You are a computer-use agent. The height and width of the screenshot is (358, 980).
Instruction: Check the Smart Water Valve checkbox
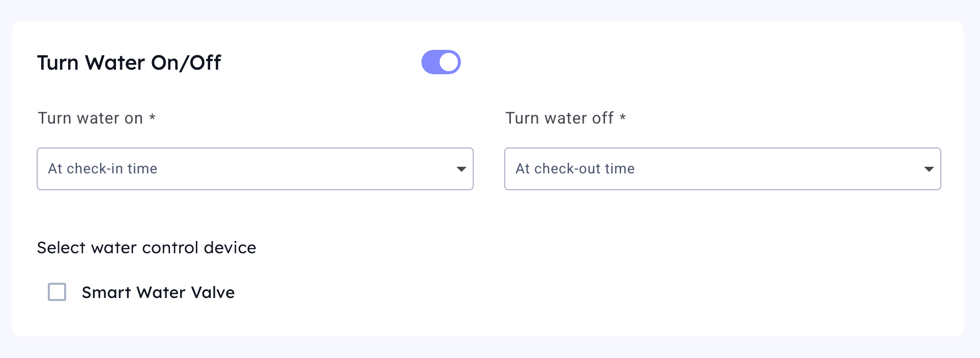pos(57,292)
